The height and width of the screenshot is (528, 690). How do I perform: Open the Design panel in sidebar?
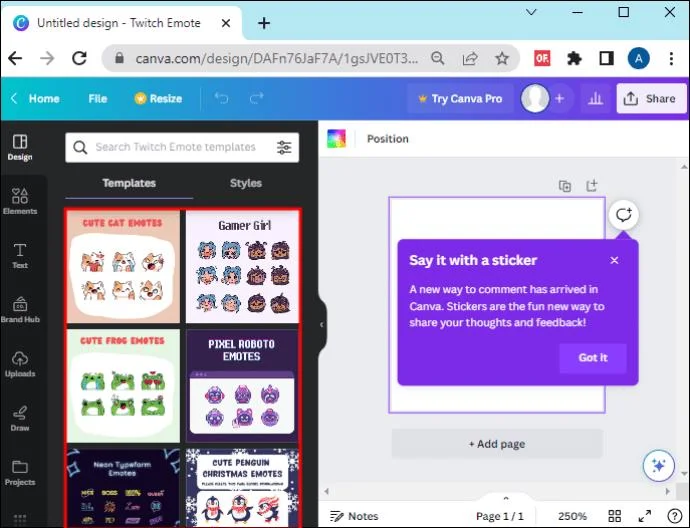pyautogui.click(x=20, y=147)
